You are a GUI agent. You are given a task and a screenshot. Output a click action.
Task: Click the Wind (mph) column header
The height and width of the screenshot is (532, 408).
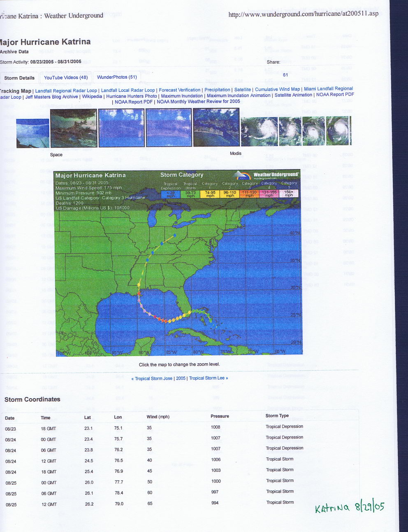158,417
